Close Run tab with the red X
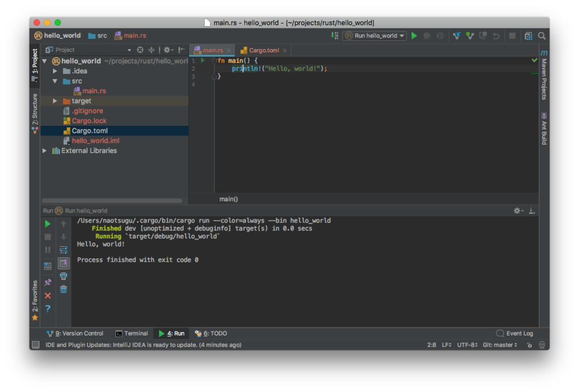Image resolution: width=579 pixels, height=392 pixels. tap(47, 295)
